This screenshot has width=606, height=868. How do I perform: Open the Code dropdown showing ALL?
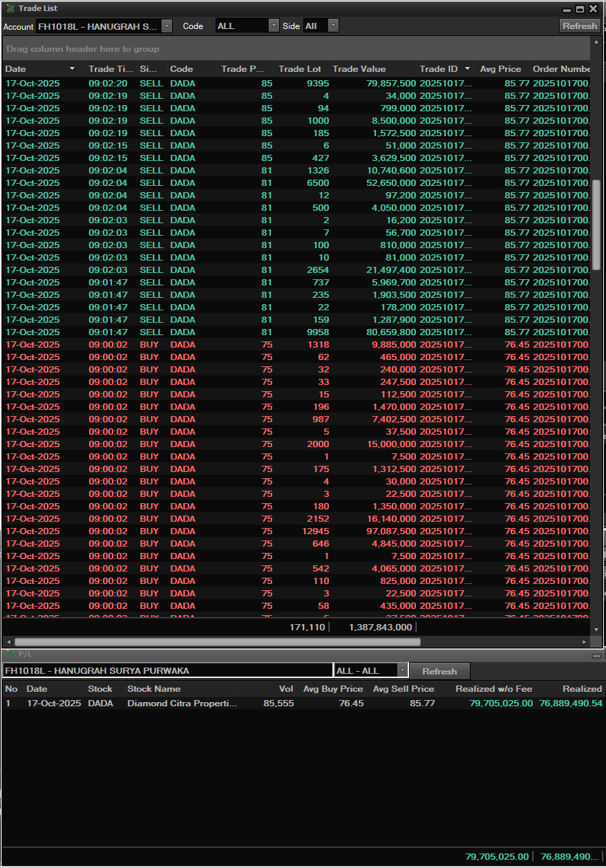(x=274, y=26)
